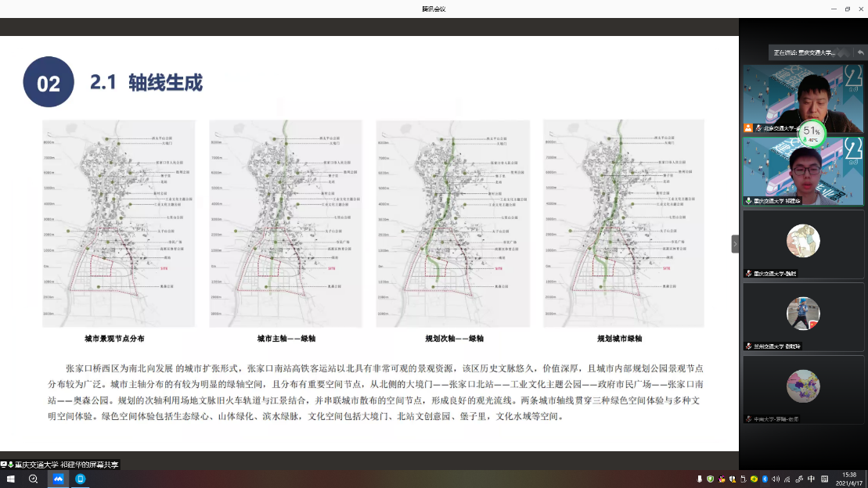Open the clock and date flyout

coord(849,479)
